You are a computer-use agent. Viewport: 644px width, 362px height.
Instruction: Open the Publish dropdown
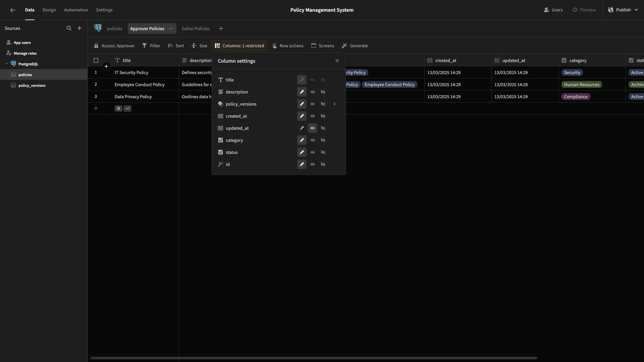click(623, 10)
